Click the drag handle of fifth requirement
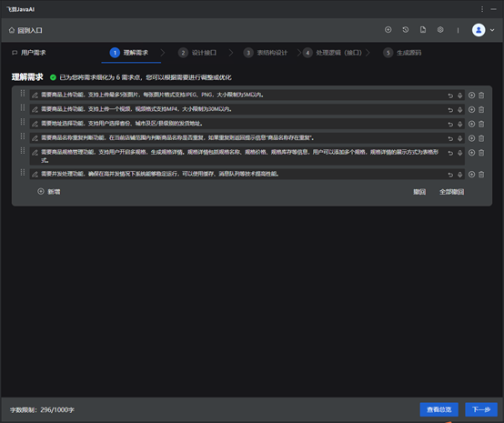The height and width of the screenshot is (423, 504). pyautogui.click(x=23, y=150)
